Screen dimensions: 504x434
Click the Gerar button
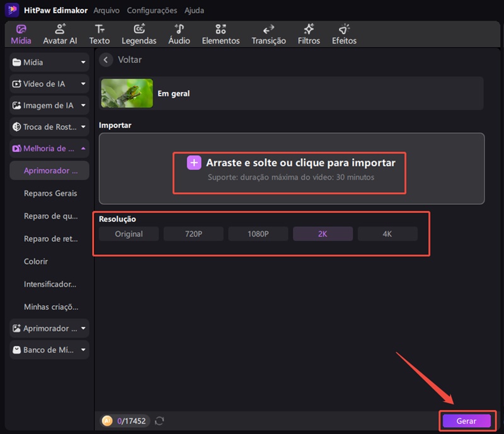(x=467, y=421)
